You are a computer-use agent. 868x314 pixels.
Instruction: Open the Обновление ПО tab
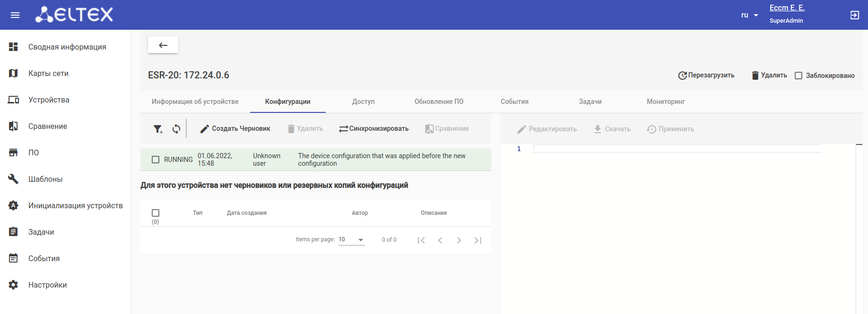[439, 102]
